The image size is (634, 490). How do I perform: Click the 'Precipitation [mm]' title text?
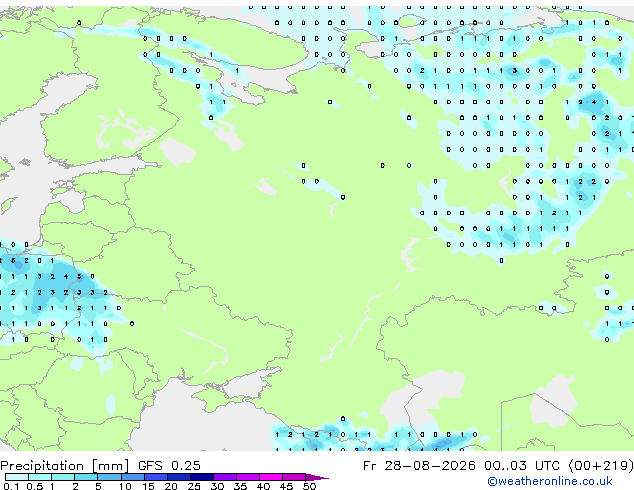[x=65, y=466]
